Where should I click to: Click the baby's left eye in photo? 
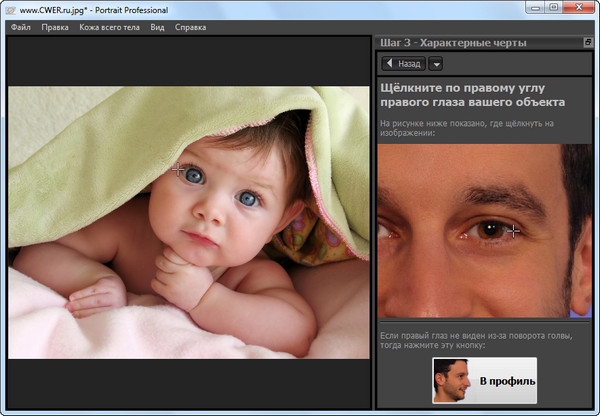pos(248,198)
